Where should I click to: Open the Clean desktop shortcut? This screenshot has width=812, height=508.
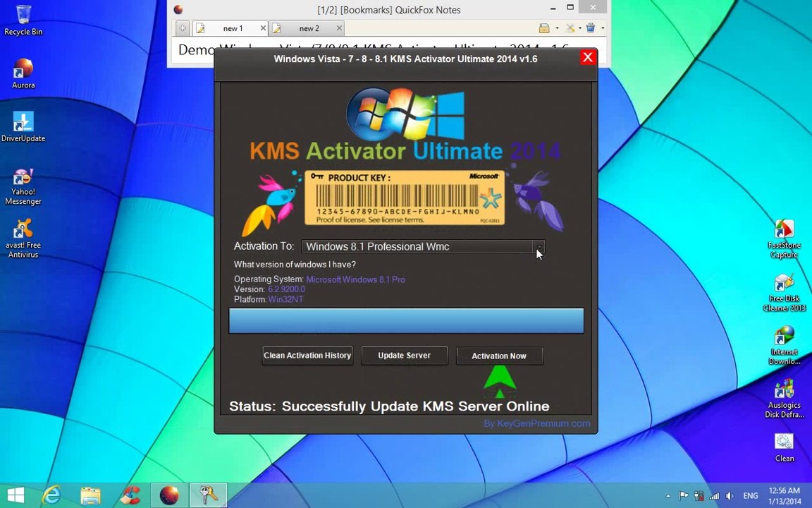(784, 448)
